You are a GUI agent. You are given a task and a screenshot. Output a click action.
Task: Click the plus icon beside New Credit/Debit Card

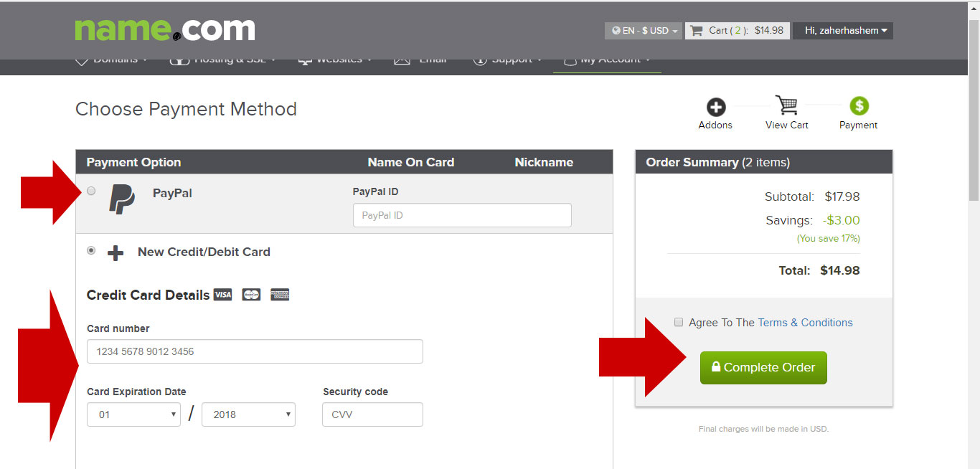point(116,253)
